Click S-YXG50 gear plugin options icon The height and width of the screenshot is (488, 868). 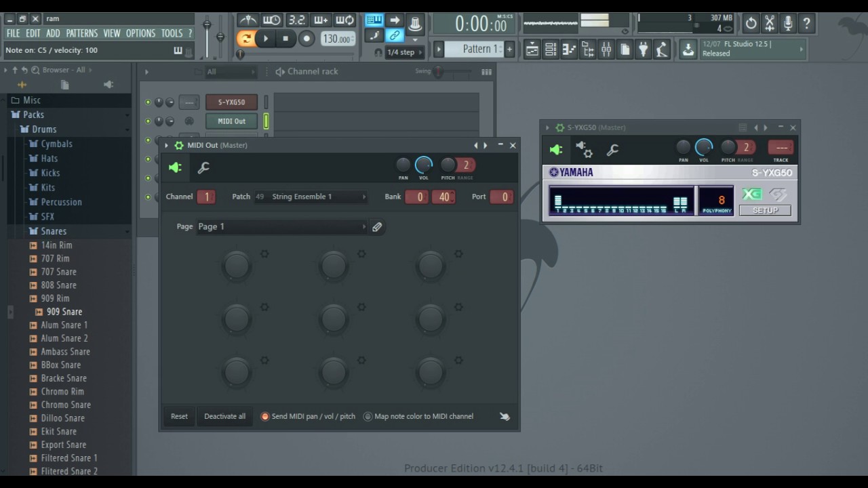pos(584,150)
